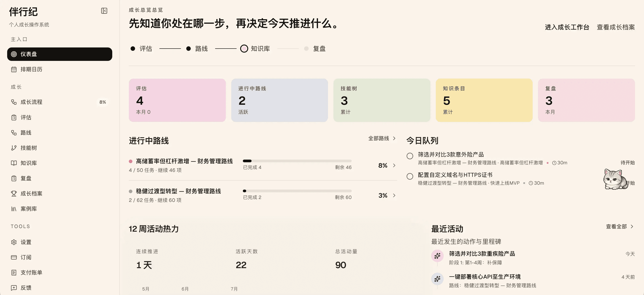
Task: Open 技能树 menu item
Action: point(59,148)
